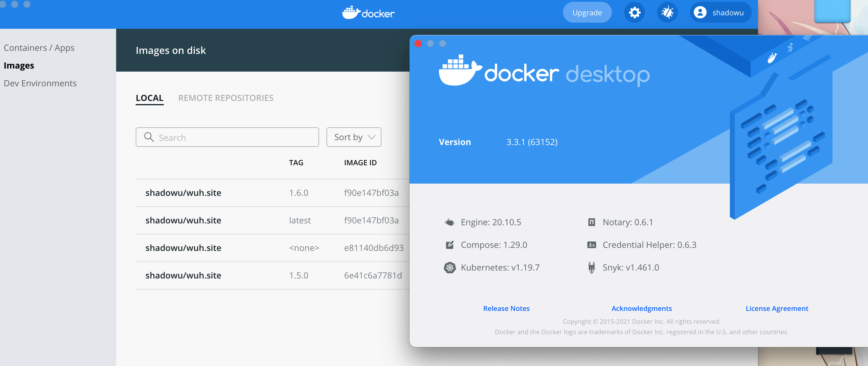Open the Troubleshoot bug icon
The height and width of the screenshot is (366, 868).
click(x=668, y=13)
